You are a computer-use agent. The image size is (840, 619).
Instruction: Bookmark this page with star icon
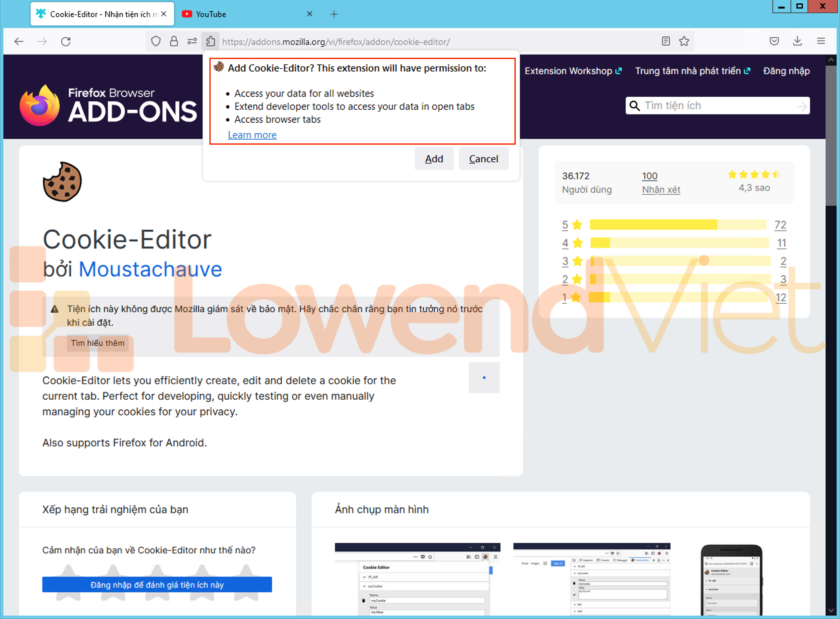click(x=684, y=41)
